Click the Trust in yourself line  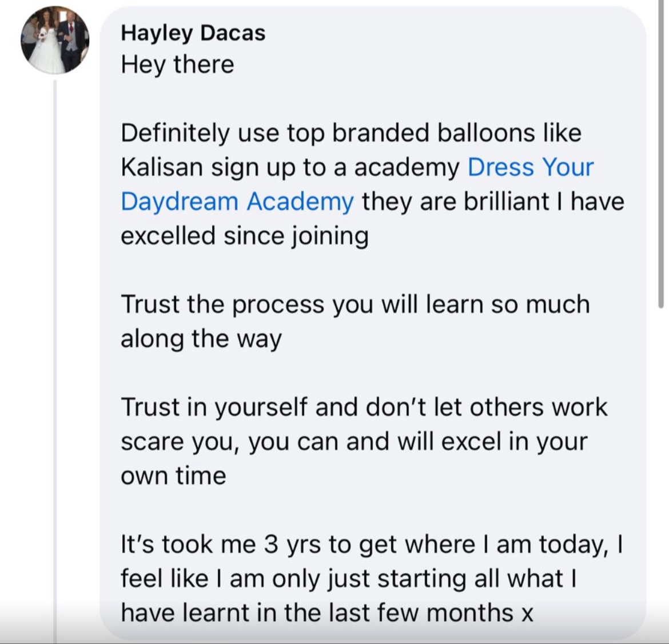364,407
